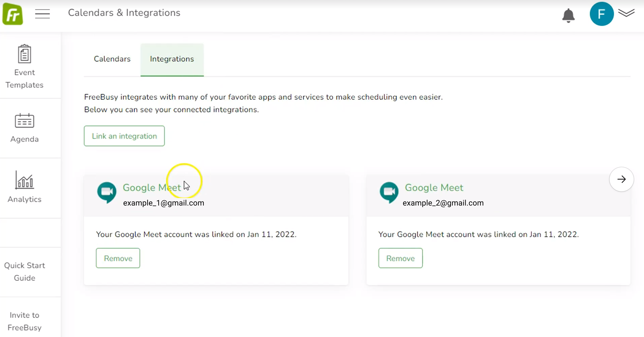Click Invite to FreeBusy link
Screen dimensions: 644x337
coord(25,321)
